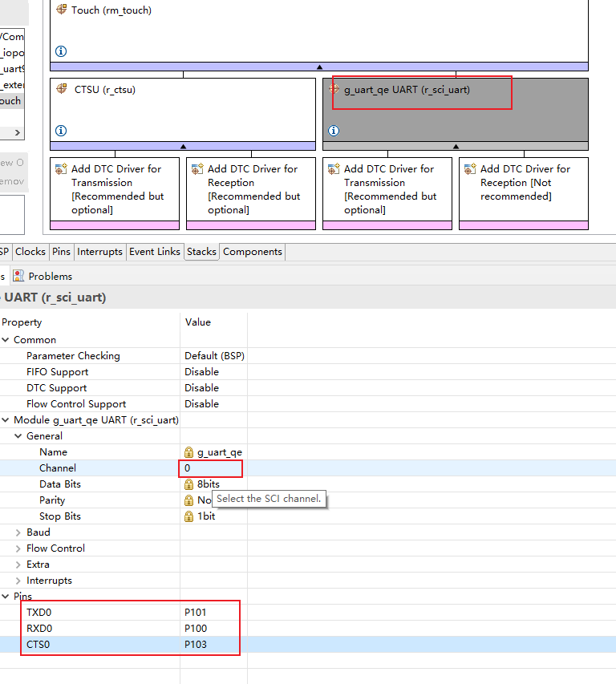Screen dimensions: 616x684
Task: Click the info icon in CTSU block
Action: (x=61, y=131)
